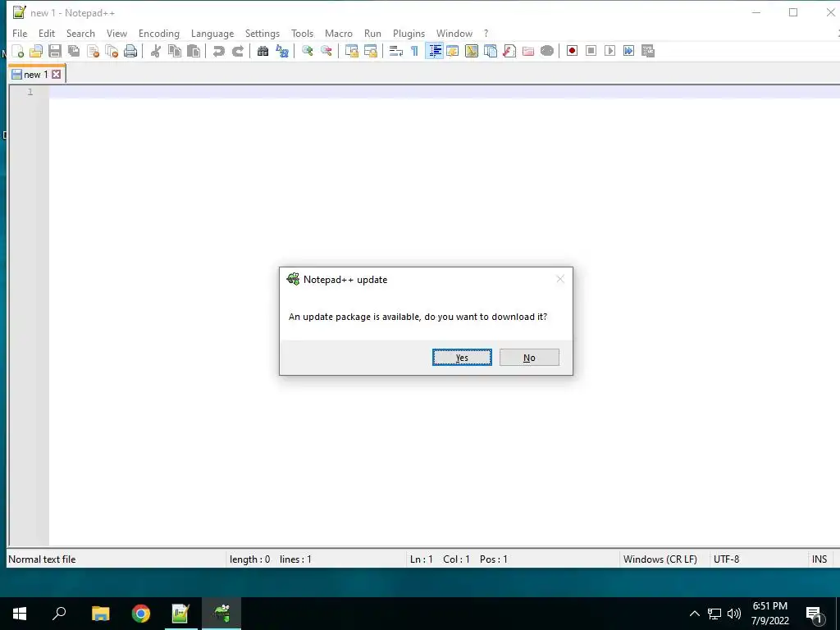Open the Encoding menu

[159, 33]
